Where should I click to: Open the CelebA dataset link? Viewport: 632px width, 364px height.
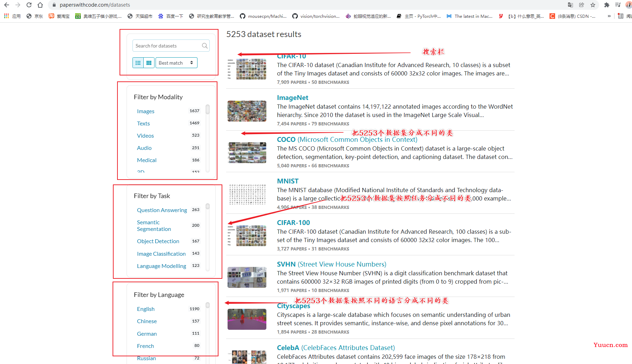pyautogui.click(x=336, y=348)
